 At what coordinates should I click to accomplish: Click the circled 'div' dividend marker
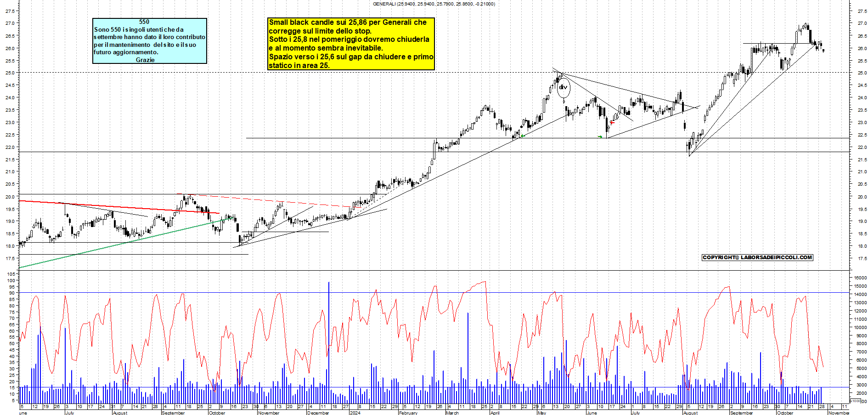(563, 87)
